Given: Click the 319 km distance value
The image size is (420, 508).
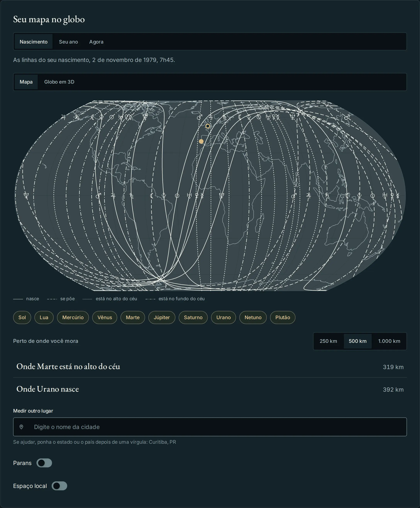Looking at the screenshot, I should coord(393,367).
